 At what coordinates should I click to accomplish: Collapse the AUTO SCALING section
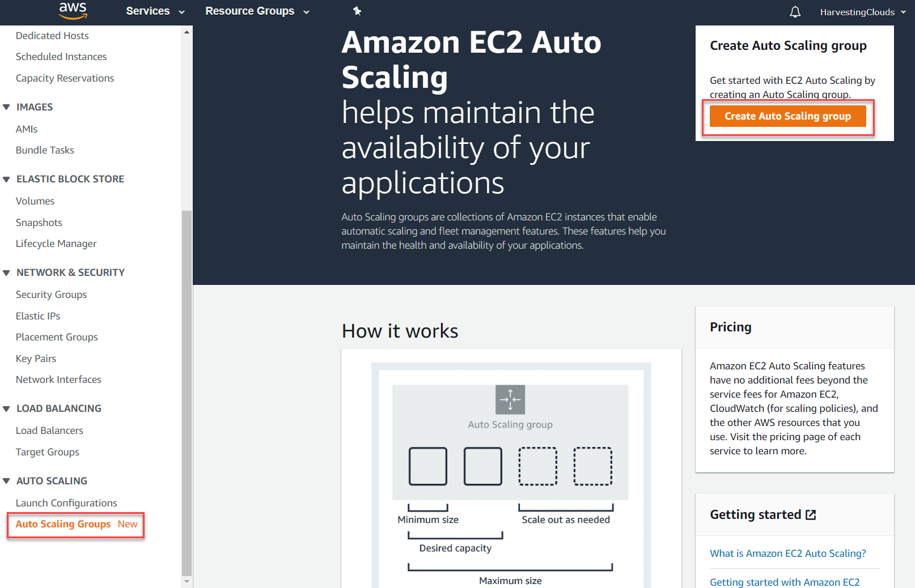click(x=6, y=481)
